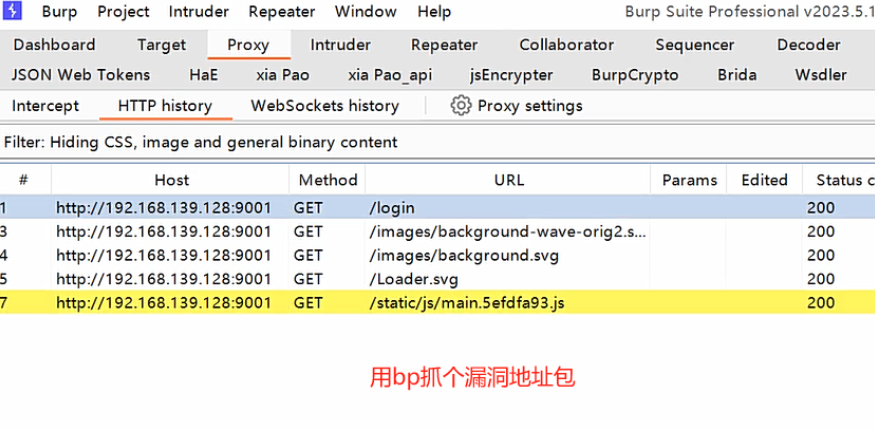This screenshot has height=429, width=875.
Task: Open the Project menu
Action: click(123, 11)
